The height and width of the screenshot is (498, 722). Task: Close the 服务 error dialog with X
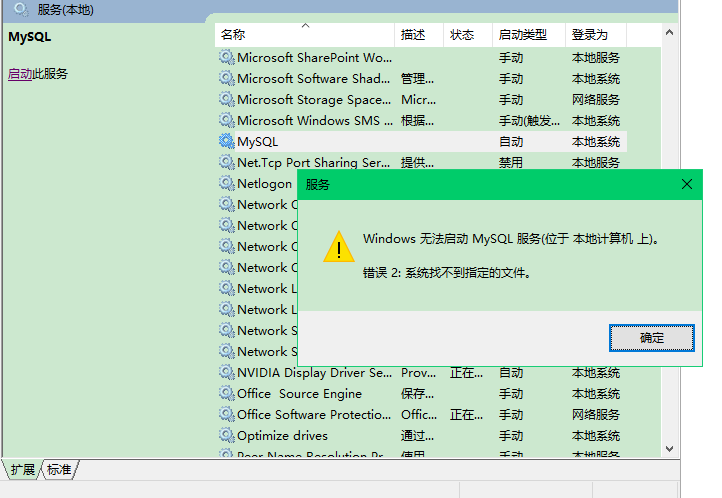(x=687, y=184)
